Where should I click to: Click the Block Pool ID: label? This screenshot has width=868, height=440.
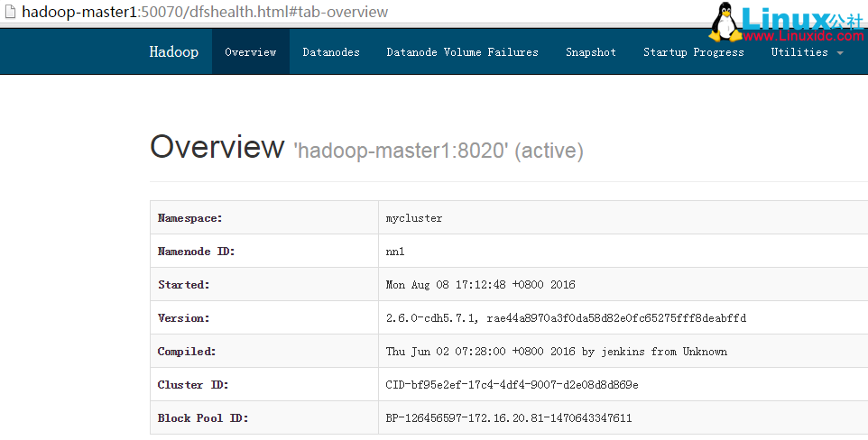pyautogui.click(x=203, y=417)
